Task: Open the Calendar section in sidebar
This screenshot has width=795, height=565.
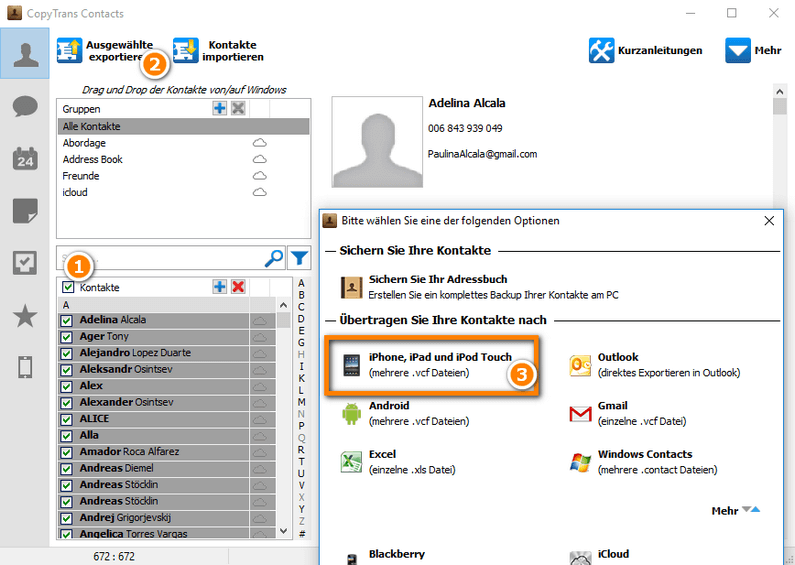Action: (25, 159)
